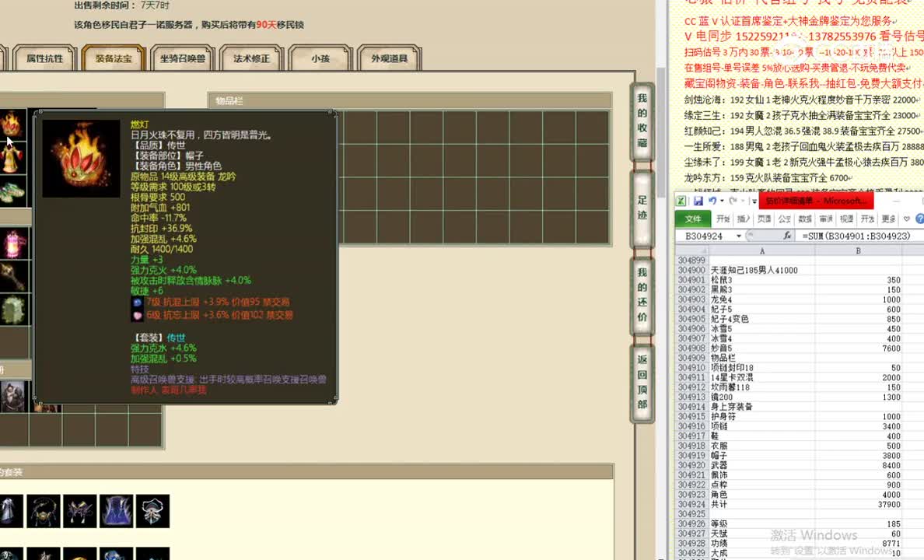Switch to the 数据 ribbon tab
The width and height of the screenshot is (924, 560).
[x=806, y=219]
